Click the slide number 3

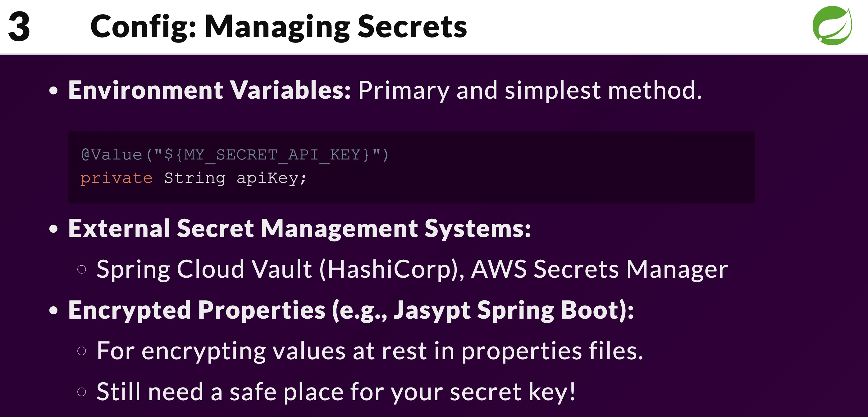click(x=19, y=26)
